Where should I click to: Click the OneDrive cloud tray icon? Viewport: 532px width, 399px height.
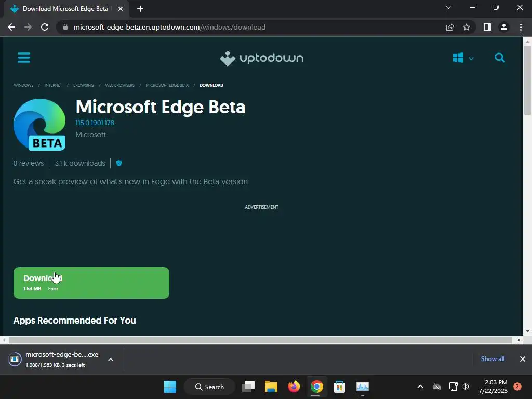click(437, 387)
